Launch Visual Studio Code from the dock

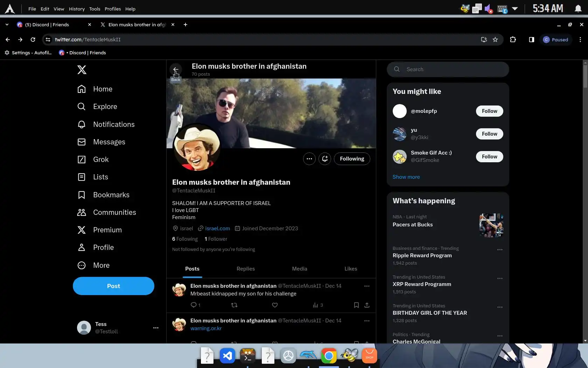click(x=227, y=356)
